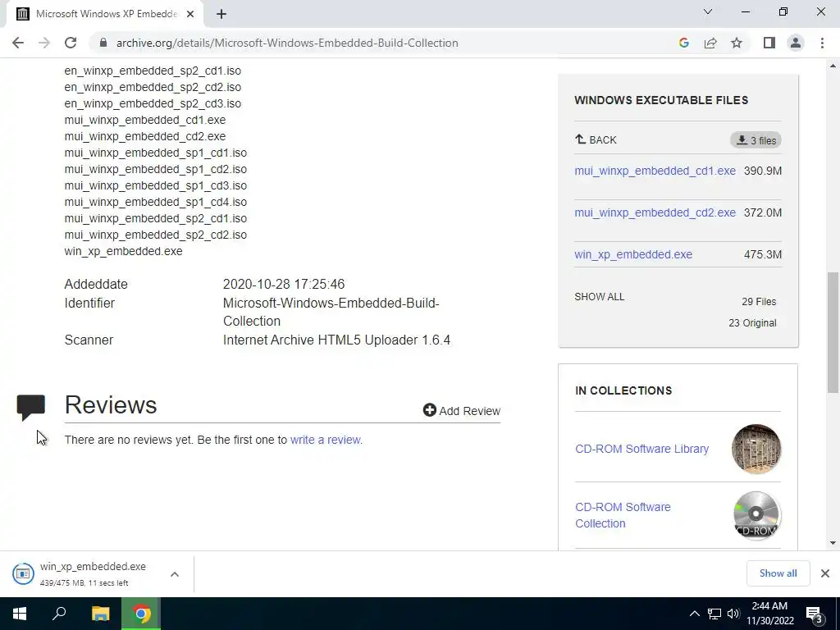Image resolution: width=840 pixels, height=630 pixels.
Task: Click SHOW ALL files link
Action: [x=600, y=297]
